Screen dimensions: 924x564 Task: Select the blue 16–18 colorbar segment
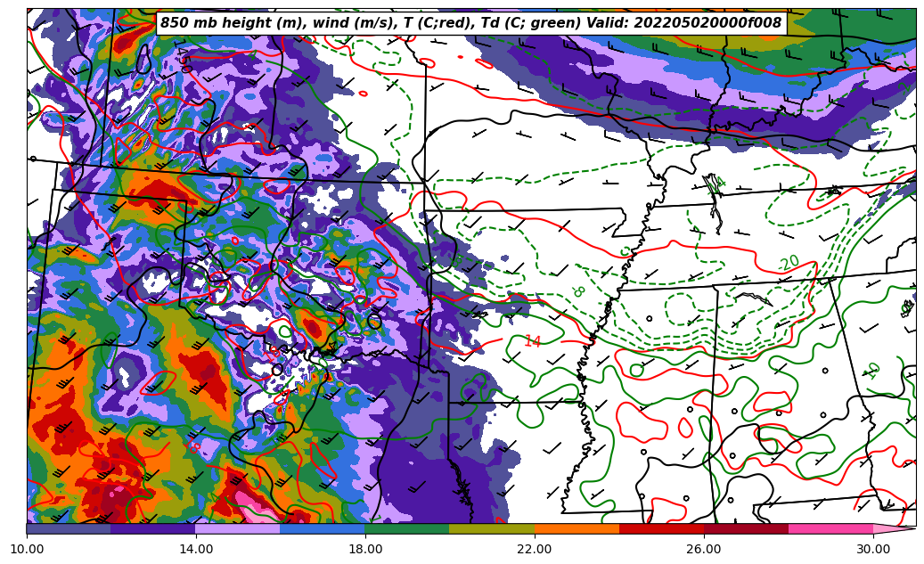click(x=323, y=528)
